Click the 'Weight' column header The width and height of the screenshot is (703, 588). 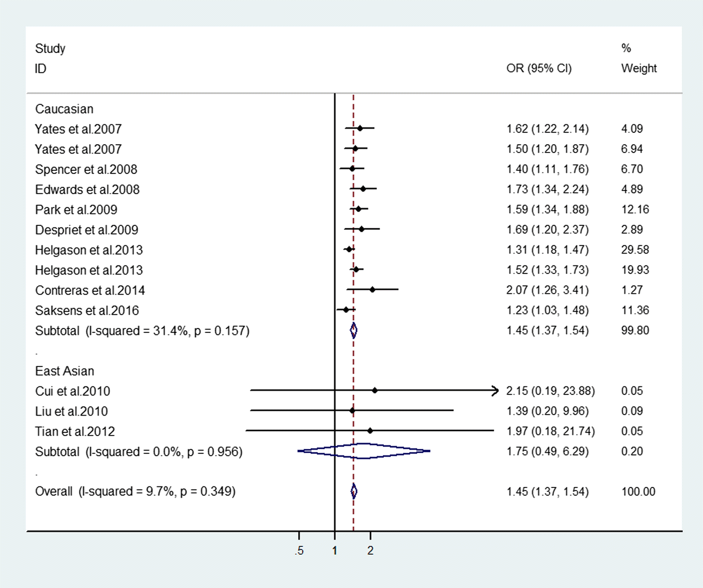coord(639,68)
